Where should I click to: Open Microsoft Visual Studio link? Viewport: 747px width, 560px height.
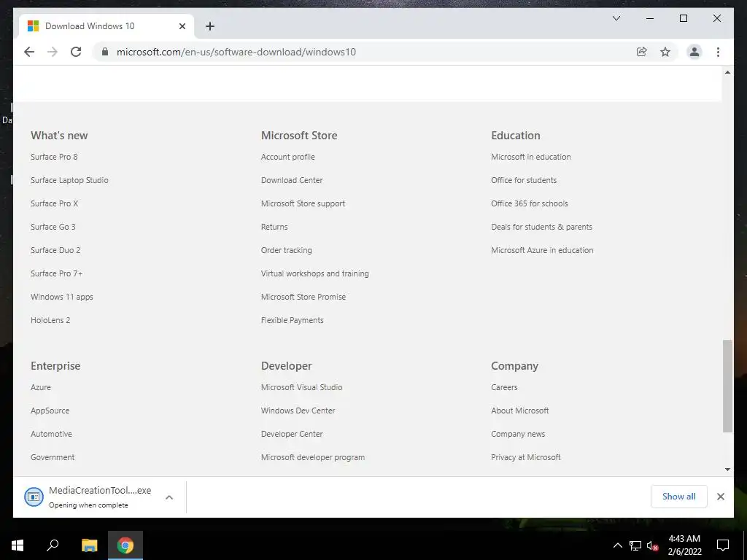(301, 387)
